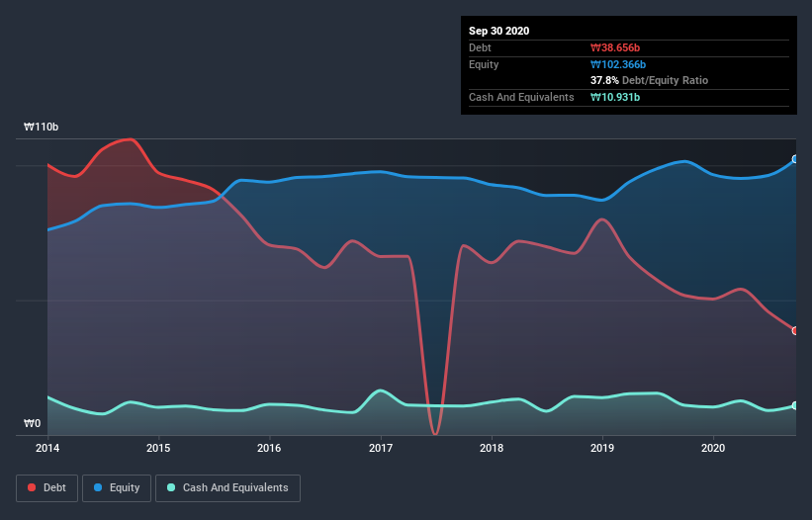This screenshot has height=520, width=812.
Task: Click the blue Equity endpoint marker
Action: (795, 159)
